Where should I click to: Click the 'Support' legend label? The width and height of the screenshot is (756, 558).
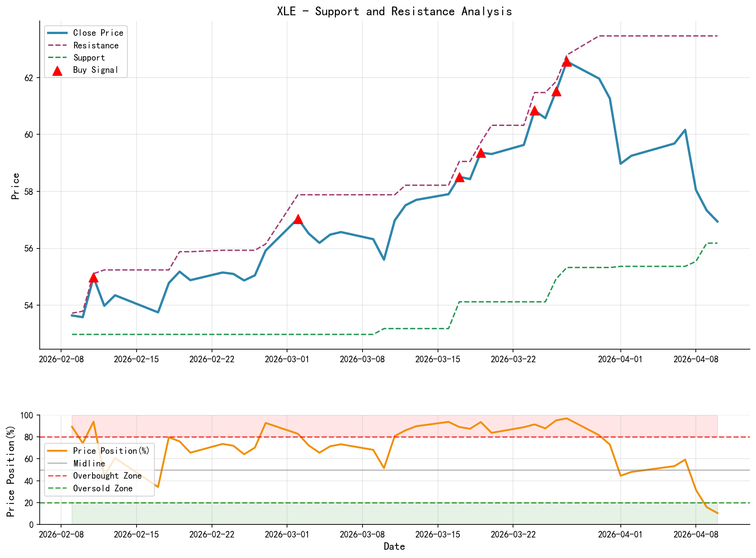89,58
